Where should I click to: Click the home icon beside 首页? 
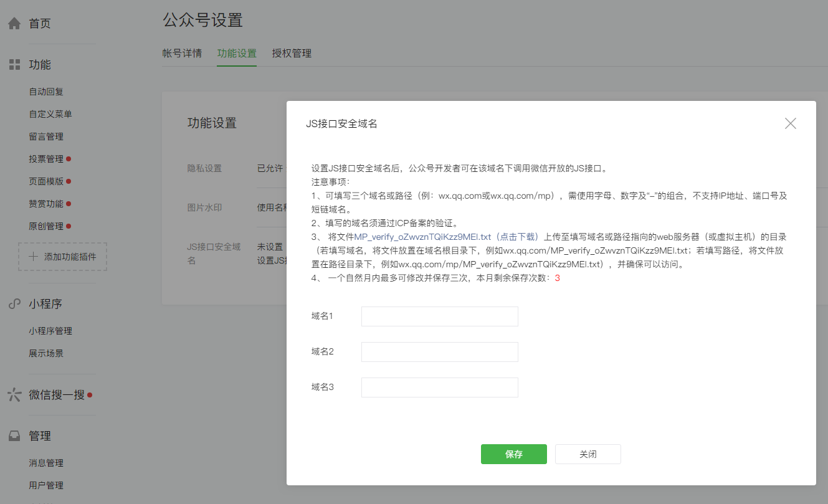(14, 24)
